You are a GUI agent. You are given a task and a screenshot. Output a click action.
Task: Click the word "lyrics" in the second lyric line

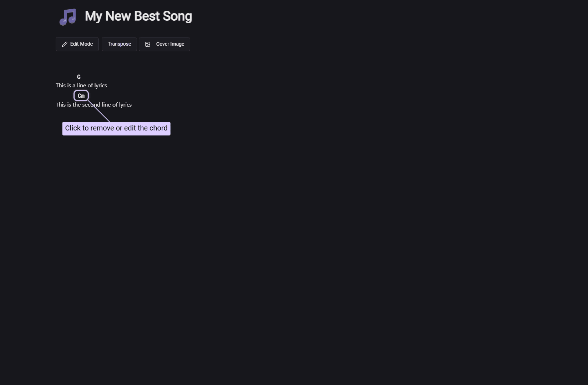(x=125, y=105)
